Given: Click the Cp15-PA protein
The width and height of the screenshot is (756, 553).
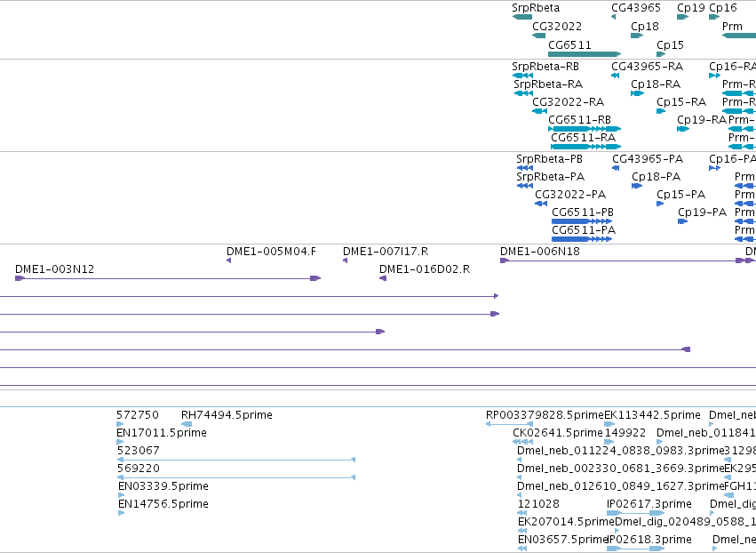Looking at the screenshot, I should click(x=660, y=204).
